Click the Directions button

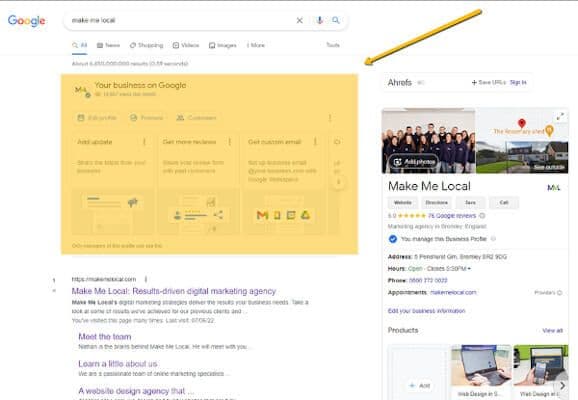coord(436,202)
